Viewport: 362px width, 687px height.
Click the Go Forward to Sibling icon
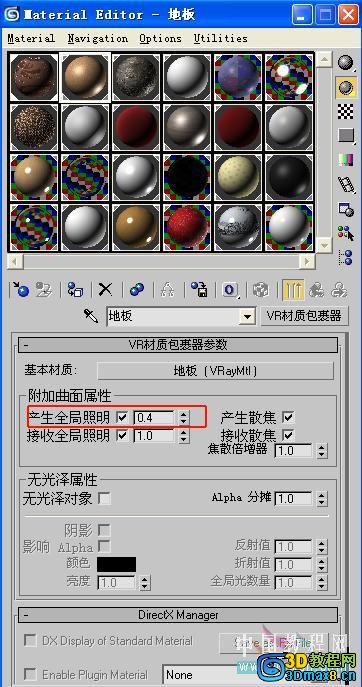339,290
